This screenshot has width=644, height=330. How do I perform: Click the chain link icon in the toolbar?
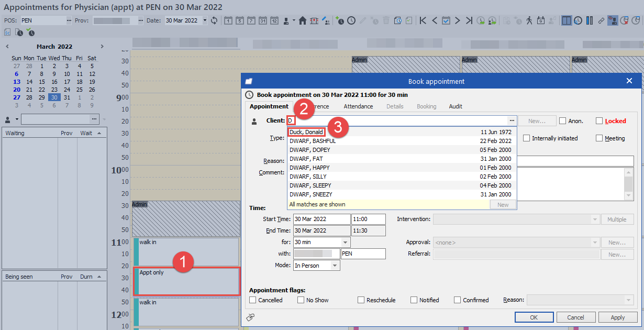(601, 20)
